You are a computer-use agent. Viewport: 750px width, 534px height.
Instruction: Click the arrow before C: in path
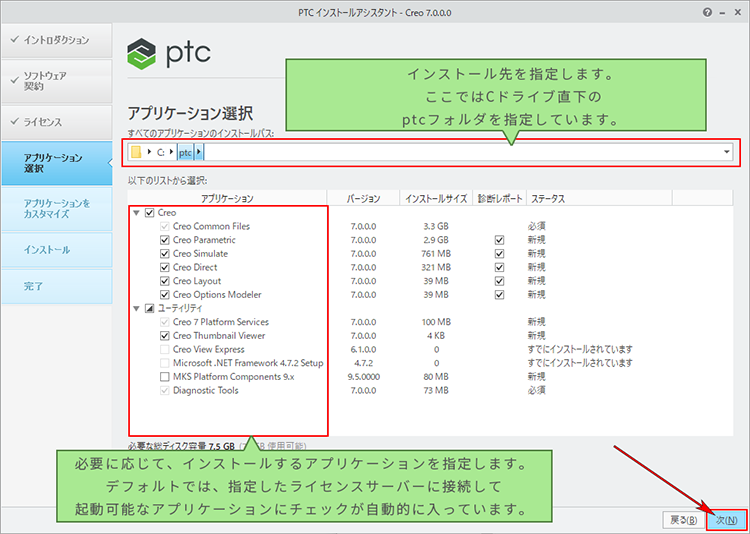(150, 152)
